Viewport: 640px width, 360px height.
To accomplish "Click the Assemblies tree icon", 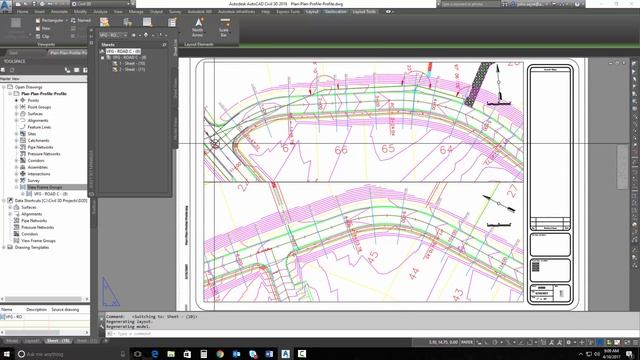I will pos(23,167).
